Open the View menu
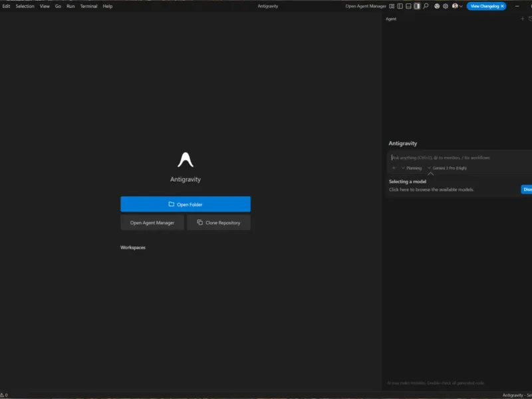532x399 pixels. pyautogui.click(x=45, y=6)
